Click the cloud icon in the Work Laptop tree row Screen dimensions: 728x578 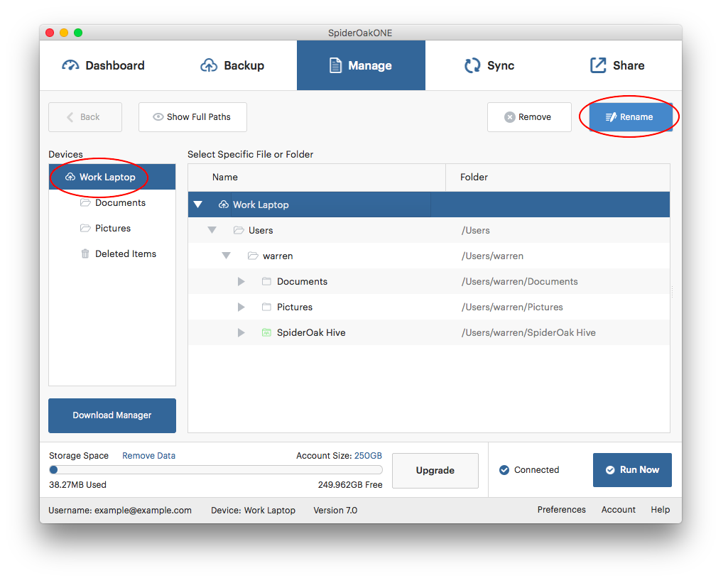point(224,205)
